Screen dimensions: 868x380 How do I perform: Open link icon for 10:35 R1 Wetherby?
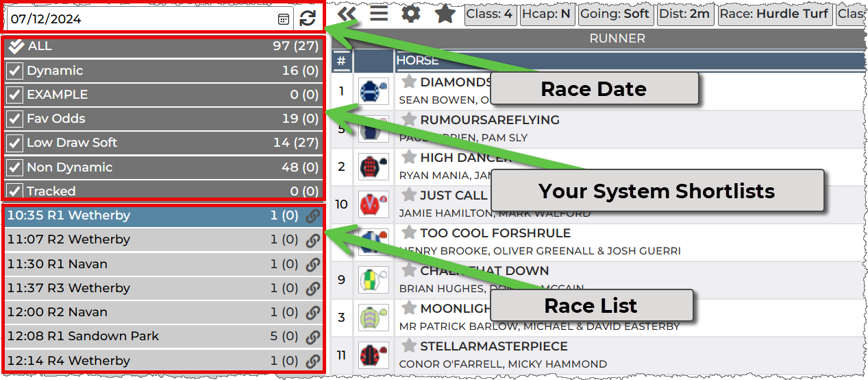tap(313, 216)
